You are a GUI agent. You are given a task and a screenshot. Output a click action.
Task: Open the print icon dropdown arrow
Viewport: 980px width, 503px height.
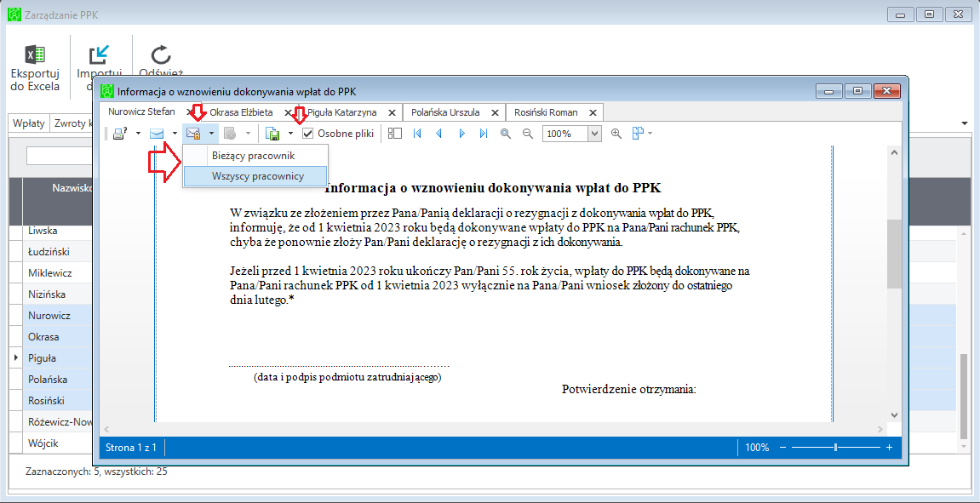pyautogui.click(x=137, y=133)
